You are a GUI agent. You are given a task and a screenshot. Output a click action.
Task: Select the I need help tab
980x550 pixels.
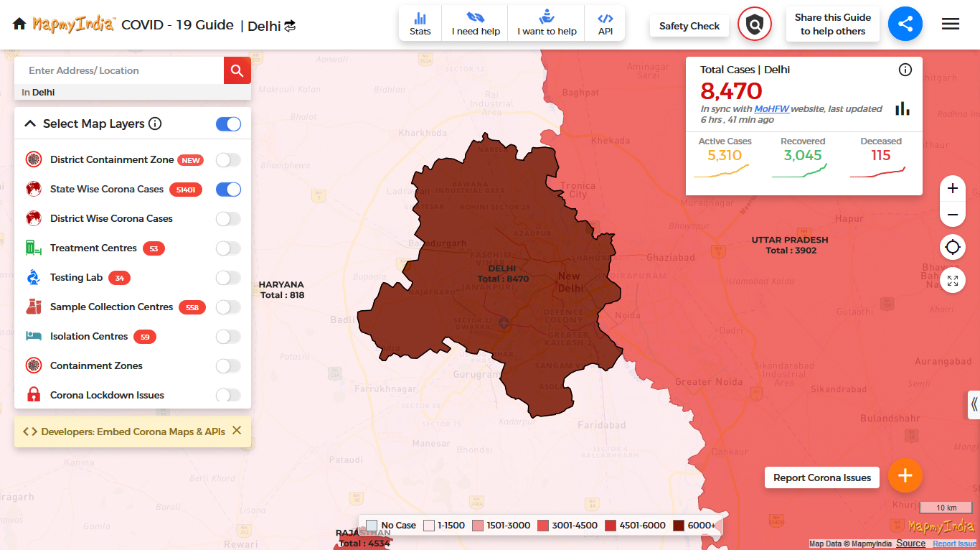476,24
